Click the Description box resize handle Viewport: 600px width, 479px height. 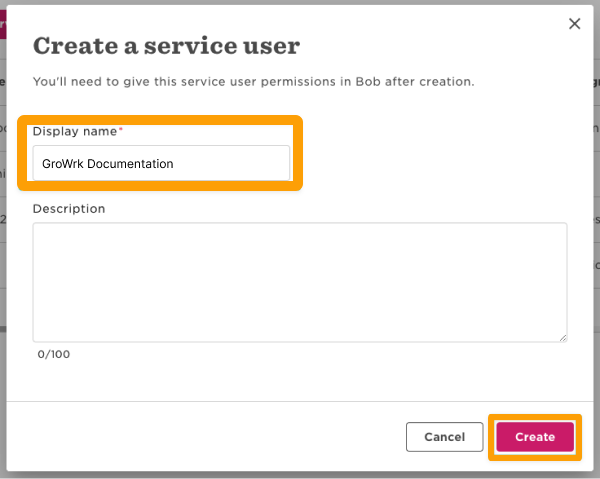pyautogui.click(x=562, y=337)
